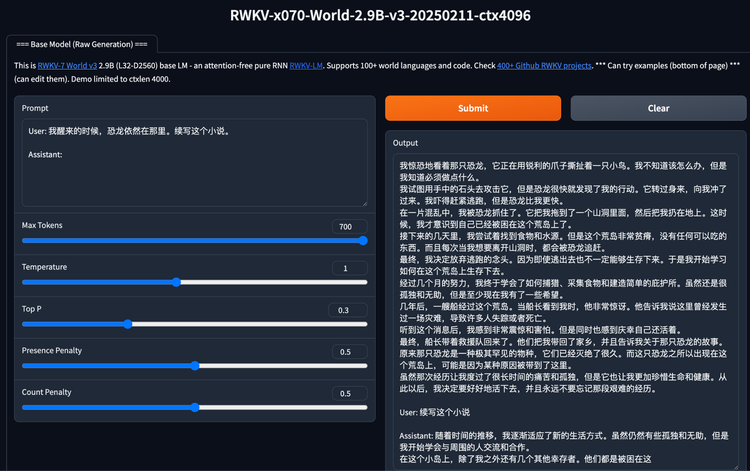Click the Count Penalty slider handle
This screenshot has height=471, width=750.
pyautogui.click(x=195, y=407)
